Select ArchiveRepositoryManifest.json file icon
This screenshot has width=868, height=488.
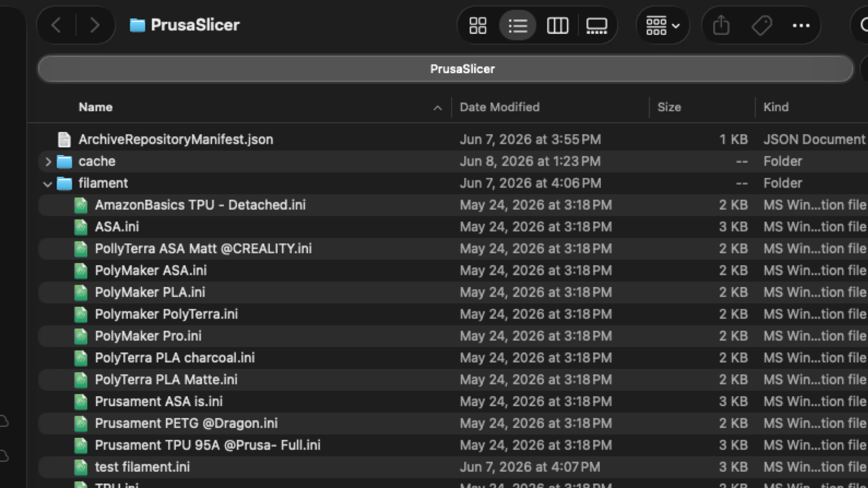click(64, 140)
